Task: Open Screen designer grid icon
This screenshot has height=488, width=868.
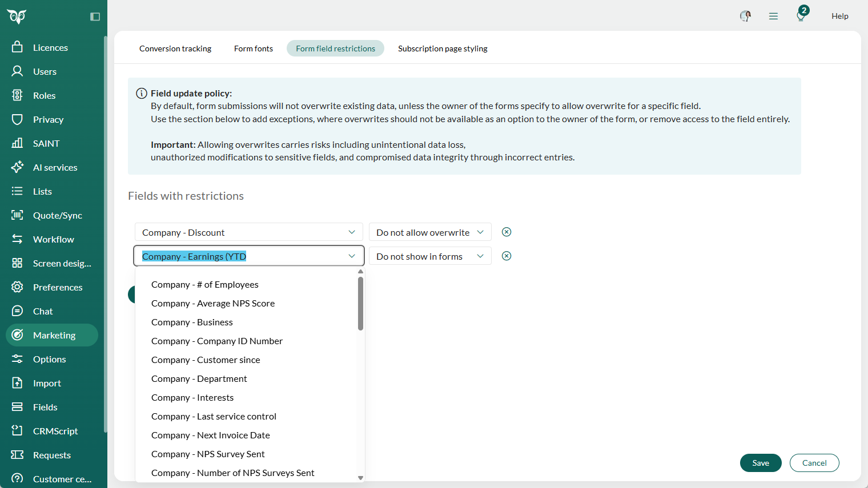Action: coord(17,263)
